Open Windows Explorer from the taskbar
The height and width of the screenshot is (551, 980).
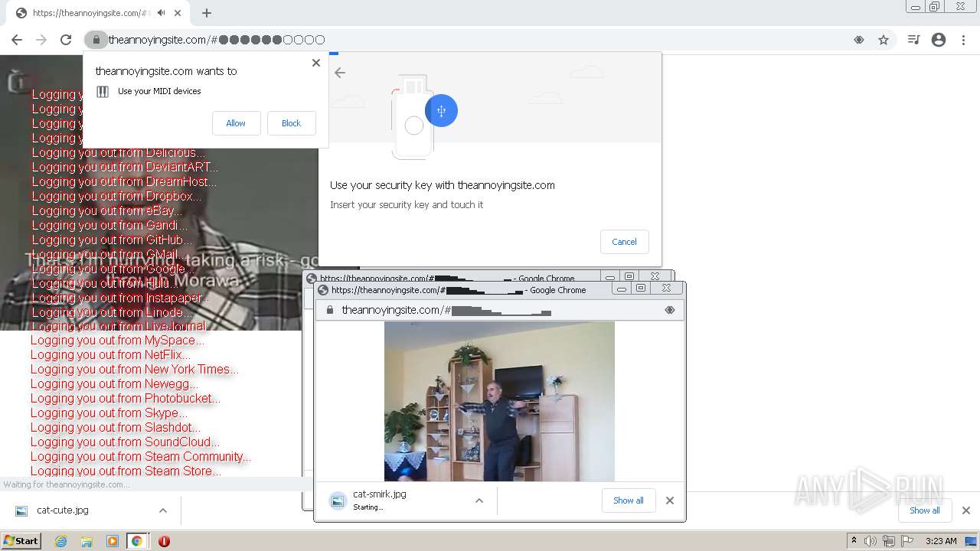87,541
